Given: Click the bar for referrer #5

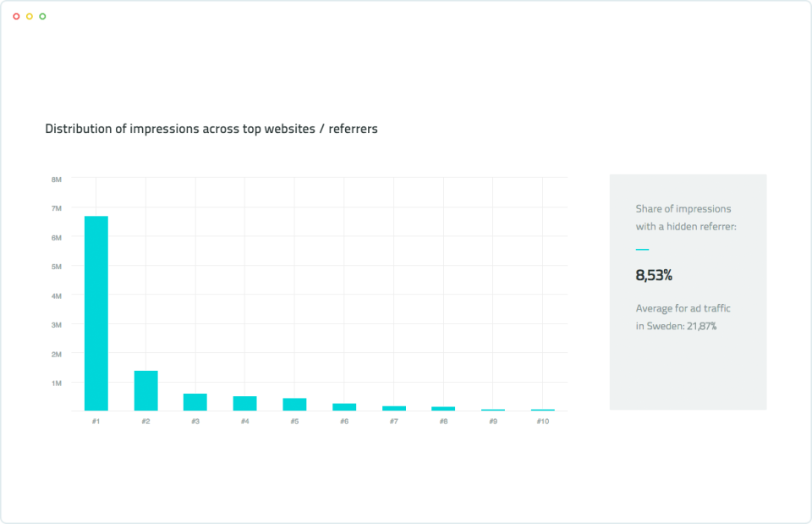Looking at the screenshot, I should (x=294, y=404).
